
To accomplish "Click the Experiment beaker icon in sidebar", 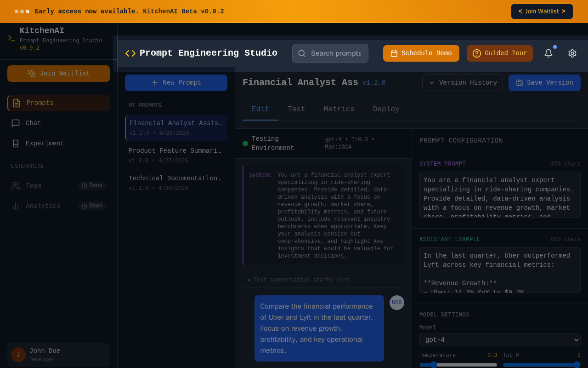I will coord(16,144).
